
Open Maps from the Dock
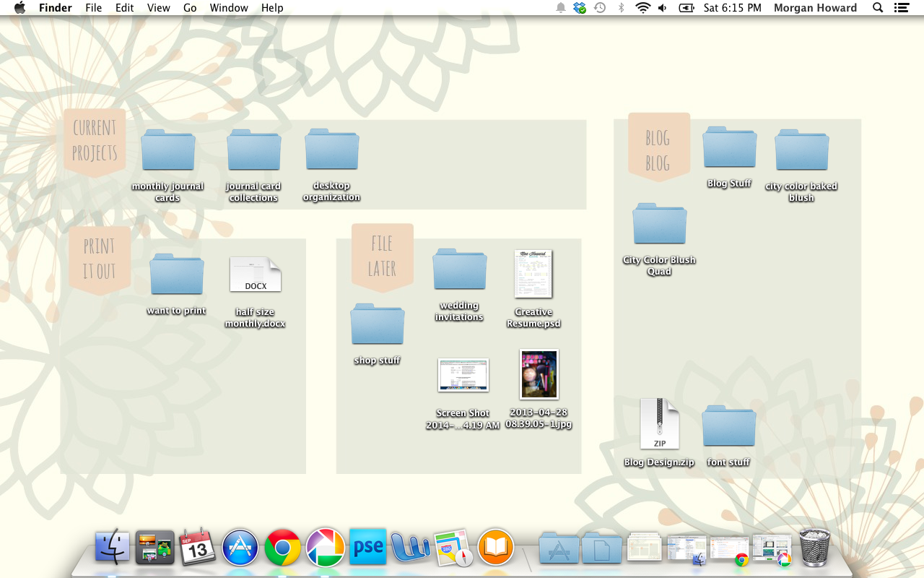coord(453,547)
